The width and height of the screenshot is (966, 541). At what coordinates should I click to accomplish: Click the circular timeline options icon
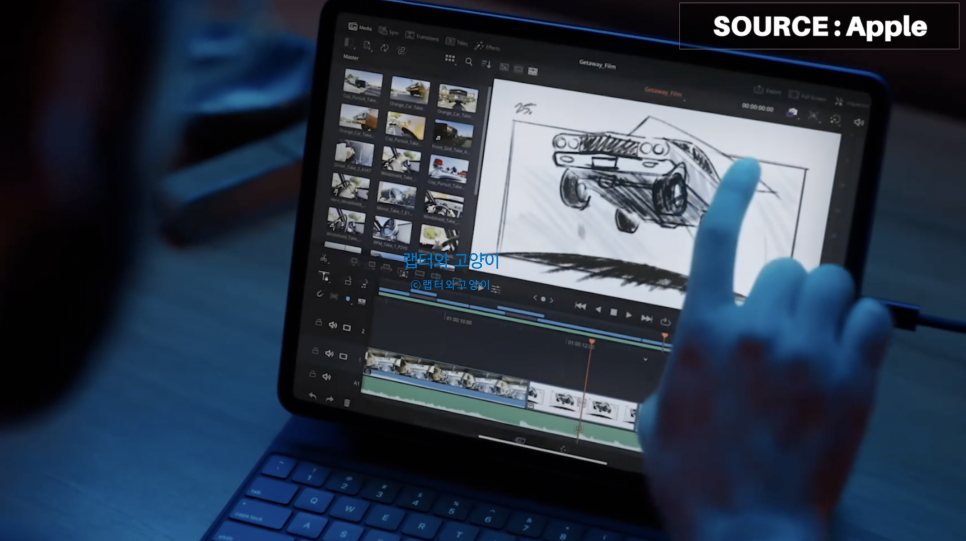click(x=835, y=119)
